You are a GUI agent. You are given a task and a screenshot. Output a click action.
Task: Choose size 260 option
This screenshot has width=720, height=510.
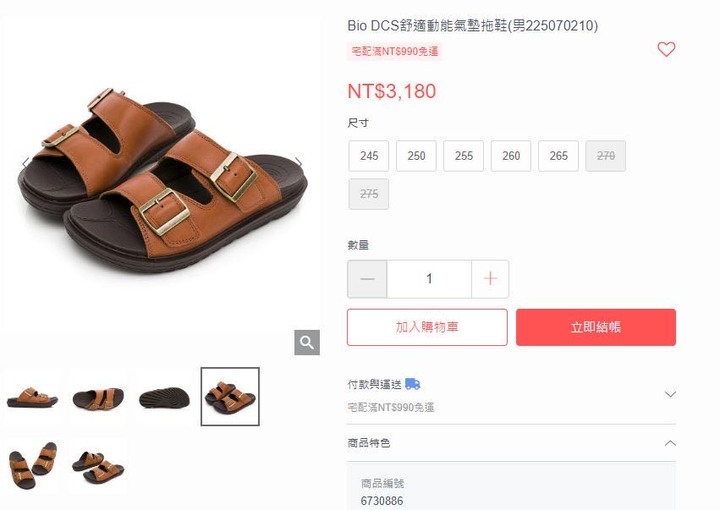[x=511, y=156]
